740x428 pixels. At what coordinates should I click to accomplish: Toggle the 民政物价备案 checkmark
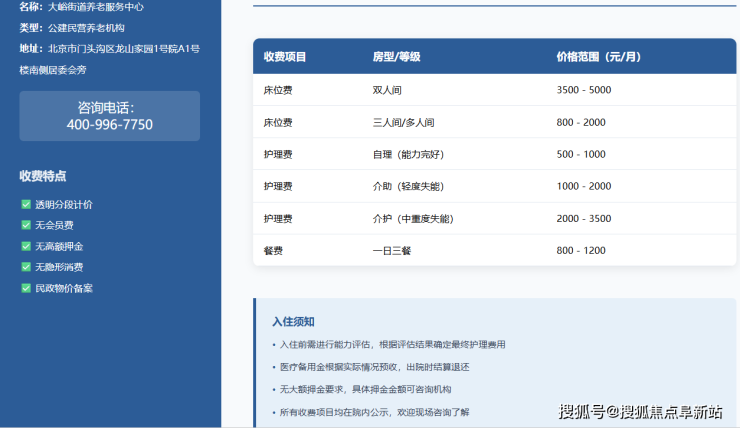(26, 288)
